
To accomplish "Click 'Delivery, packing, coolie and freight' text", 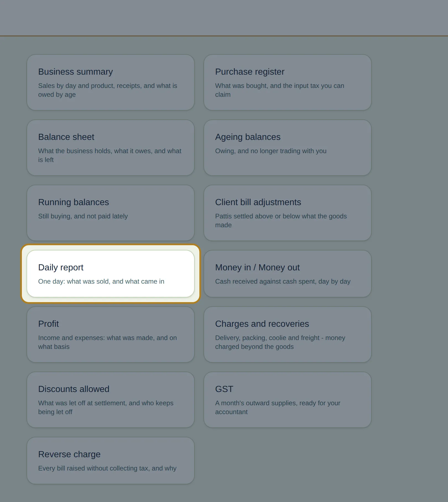I will 280,342.
